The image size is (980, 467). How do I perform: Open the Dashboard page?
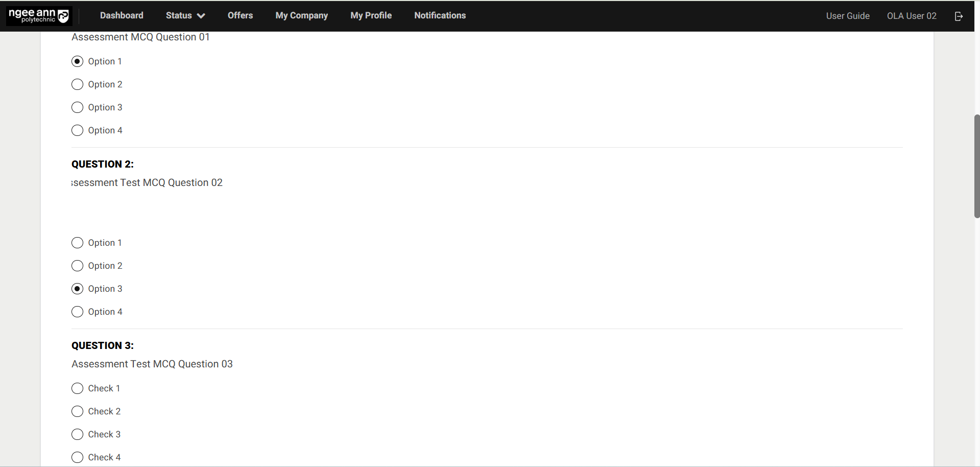point(122,16)
